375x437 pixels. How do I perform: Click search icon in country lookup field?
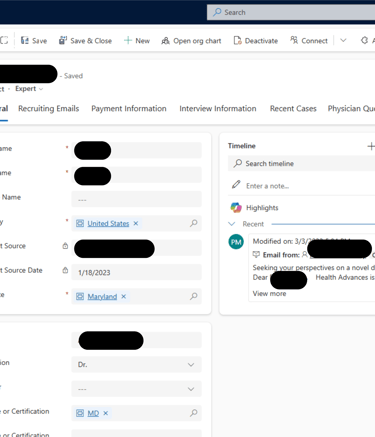coord(194,223)
